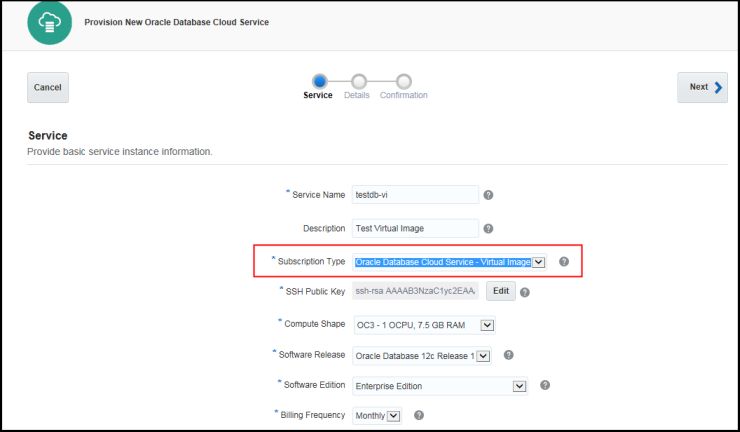740x432 pixels.
Task: Click help icon next to Subscription Type
Action: 564,262
